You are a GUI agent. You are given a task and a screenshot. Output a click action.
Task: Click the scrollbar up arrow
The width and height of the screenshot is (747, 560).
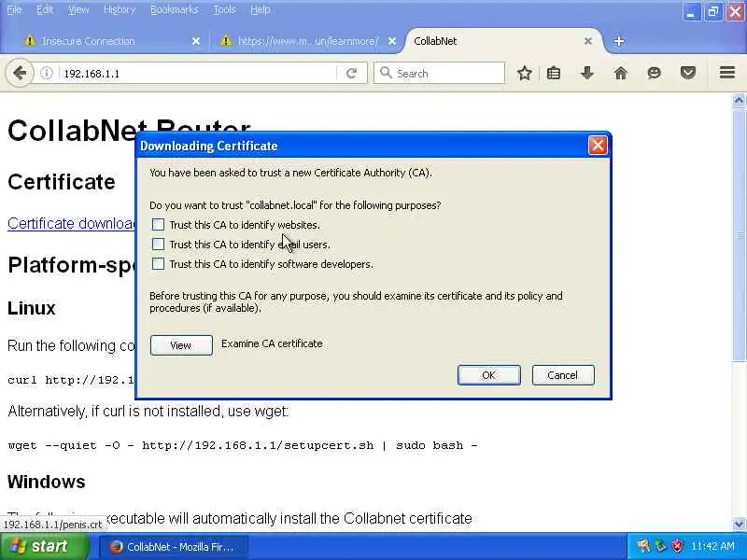click(x=739, y=100)
